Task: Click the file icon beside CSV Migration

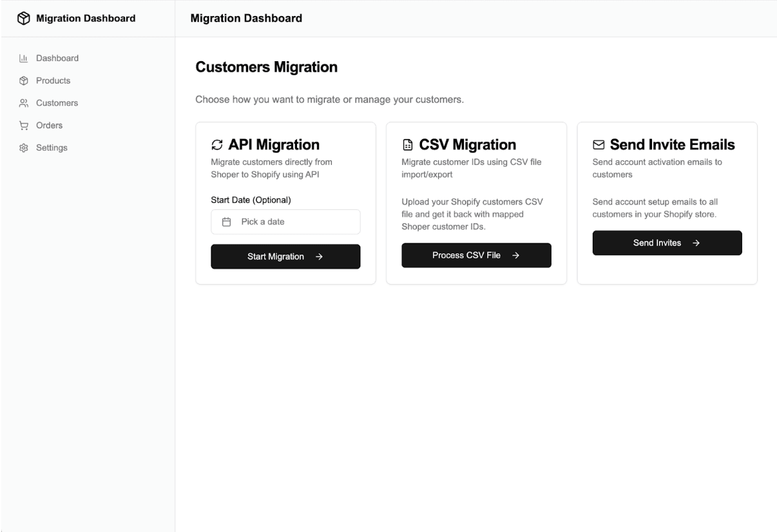Action: tap(408, 145)
